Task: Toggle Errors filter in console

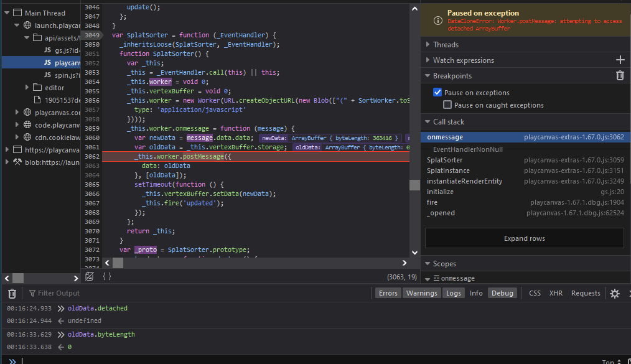Action: coord(388,293)
